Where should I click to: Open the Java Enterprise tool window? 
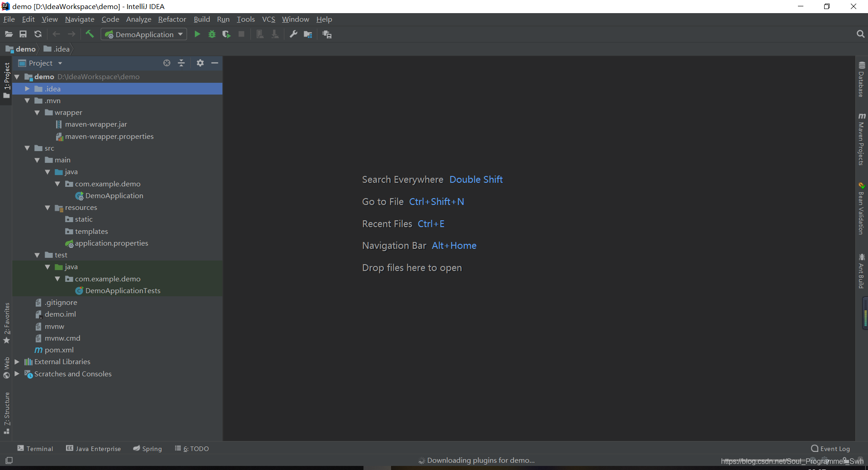(x=94, y=449)
